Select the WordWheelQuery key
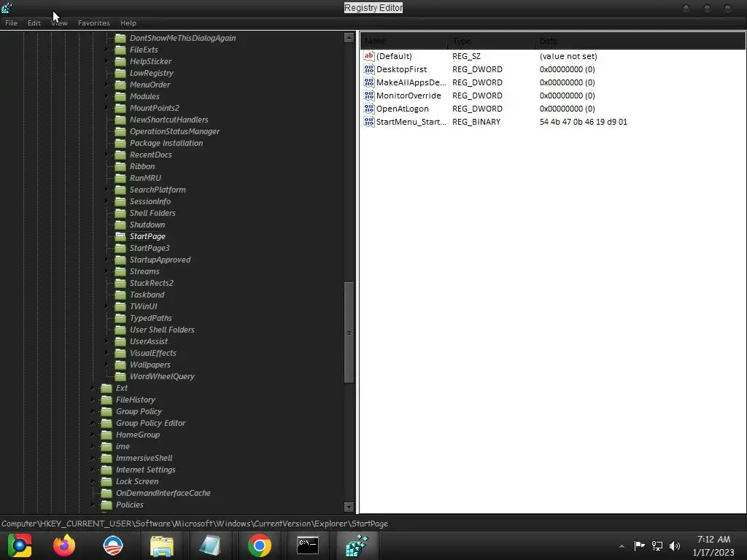747x560 pixels. (x=162, y=376)
